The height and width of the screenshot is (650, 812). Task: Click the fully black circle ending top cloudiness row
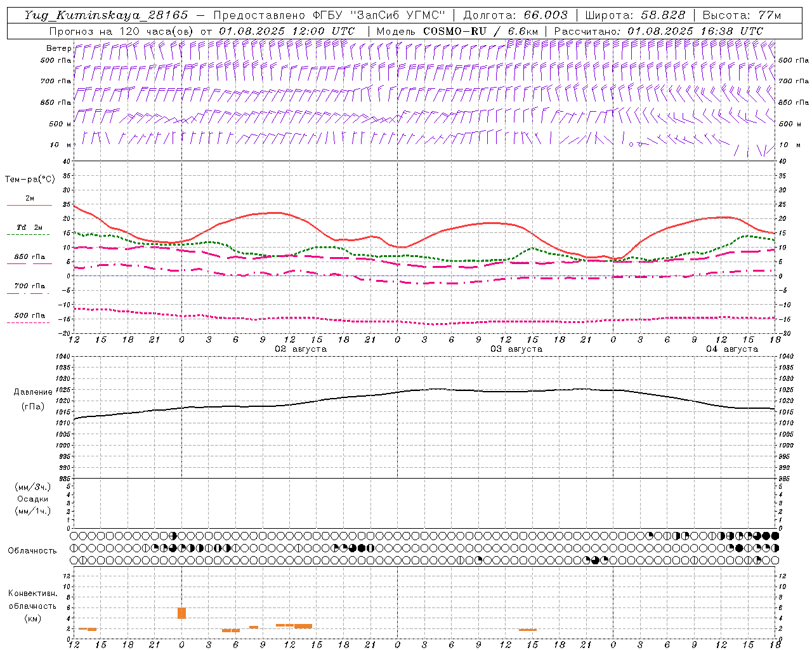point(775,536)
